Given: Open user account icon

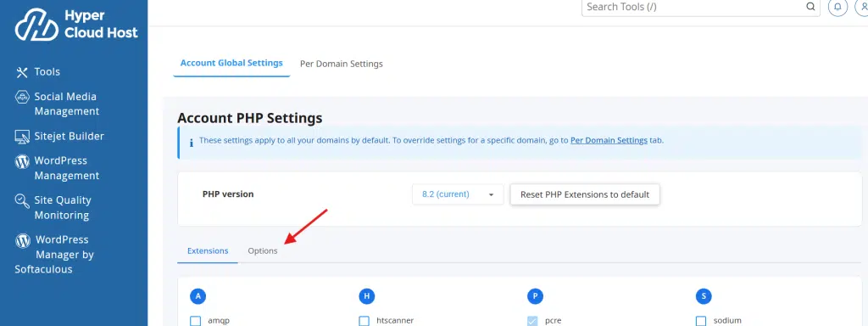Looking at the screenshot, I should 862,7.
